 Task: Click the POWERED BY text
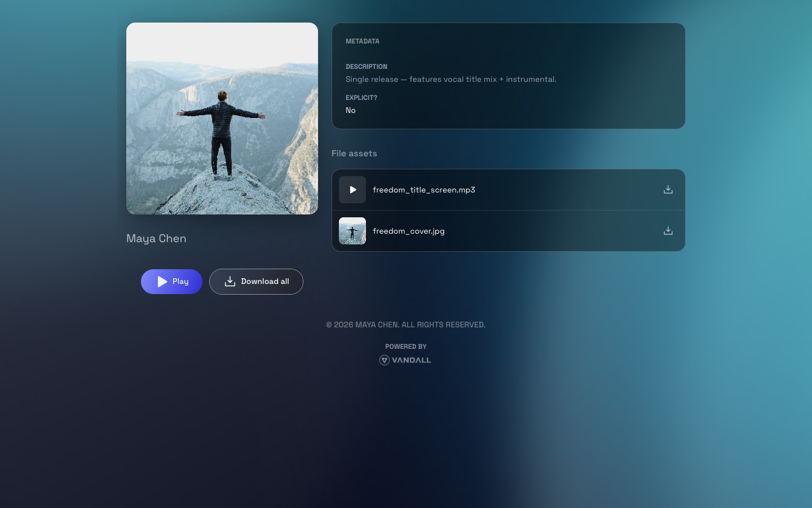[x=406, y=347]
